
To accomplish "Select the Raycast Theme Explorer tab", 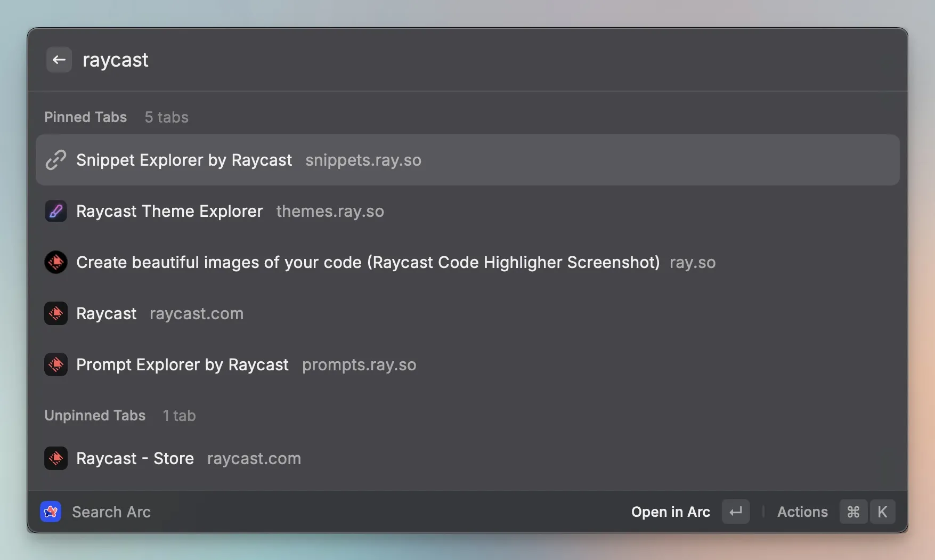I will click(x=169, y=211).
